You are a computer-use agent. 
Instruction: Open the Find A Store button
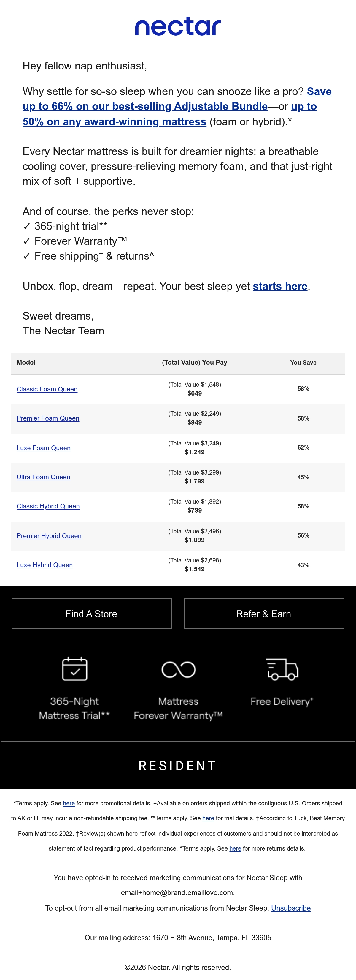pyautogui.click(x=92, y=614)
